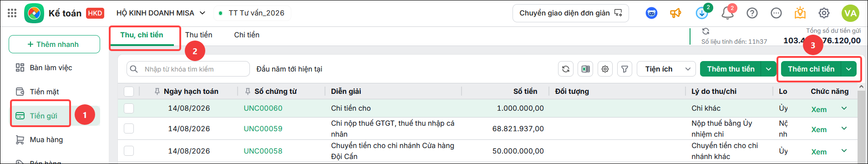
Task: Open voucher link UNC00058
Action: [263, 151]
